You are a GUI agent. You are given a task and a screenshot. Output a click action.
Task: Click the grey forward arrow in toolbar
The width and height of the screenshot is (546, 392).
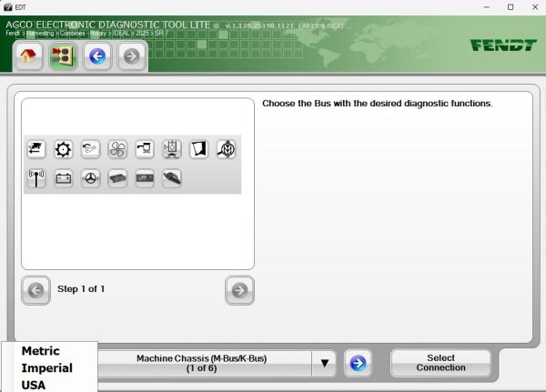131,56
